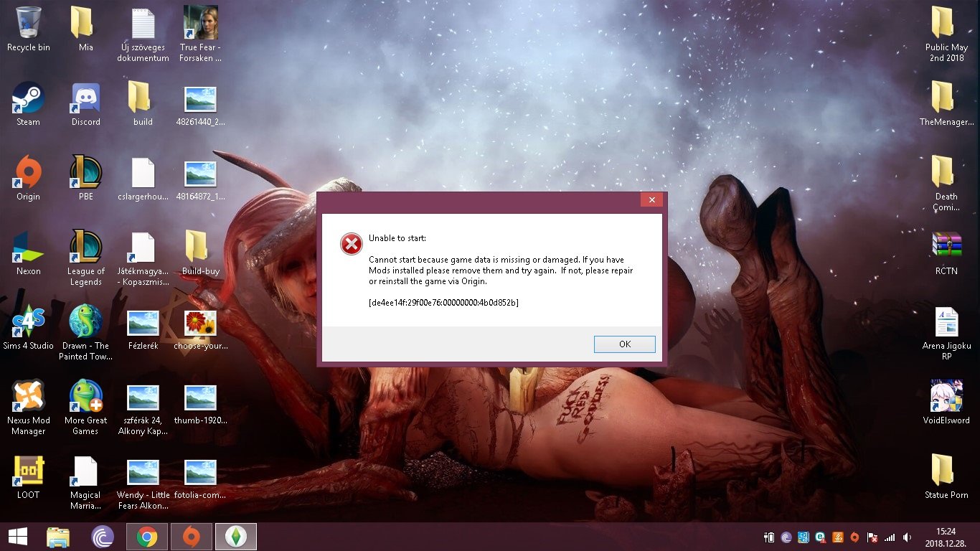Click OK in the error dialog
The height and width of the screenshot is (551, 980).
tap(624, 344)
